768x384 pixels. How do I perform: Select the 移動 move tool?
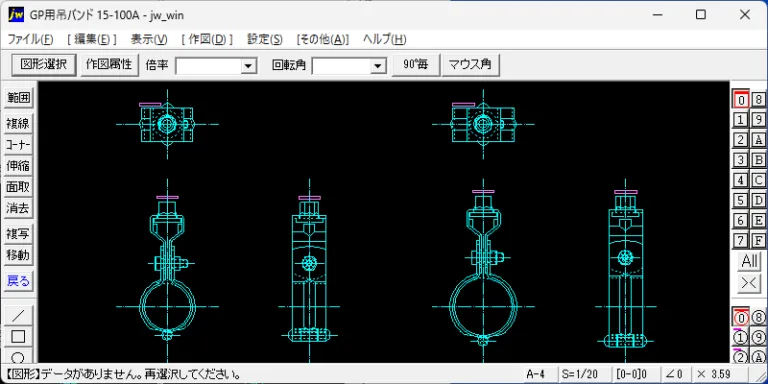(18, 255)
